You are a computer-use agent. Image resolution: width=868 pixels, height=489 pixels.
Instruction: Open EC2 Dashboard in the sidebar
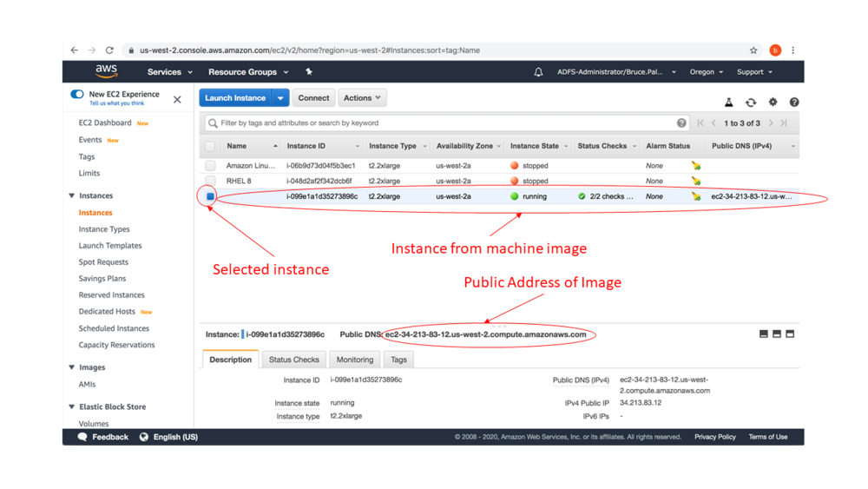[105, 123]
